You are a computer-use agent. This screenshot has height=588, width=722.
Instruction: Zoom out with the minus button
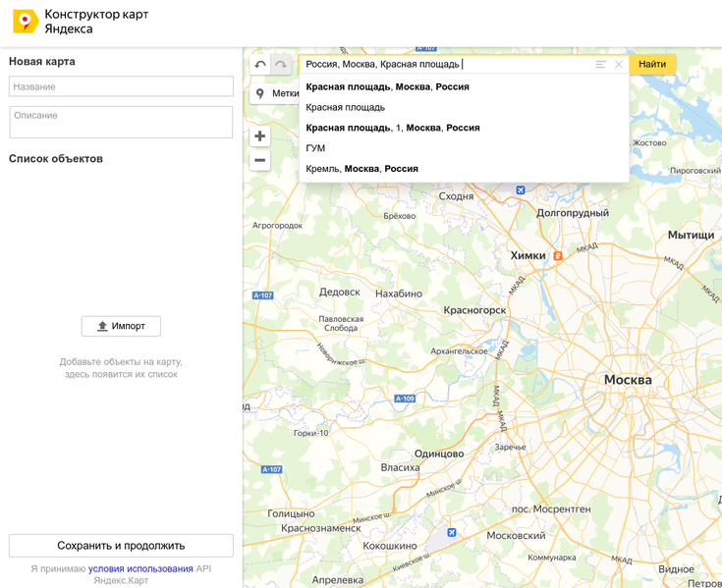tap(259, 160)
